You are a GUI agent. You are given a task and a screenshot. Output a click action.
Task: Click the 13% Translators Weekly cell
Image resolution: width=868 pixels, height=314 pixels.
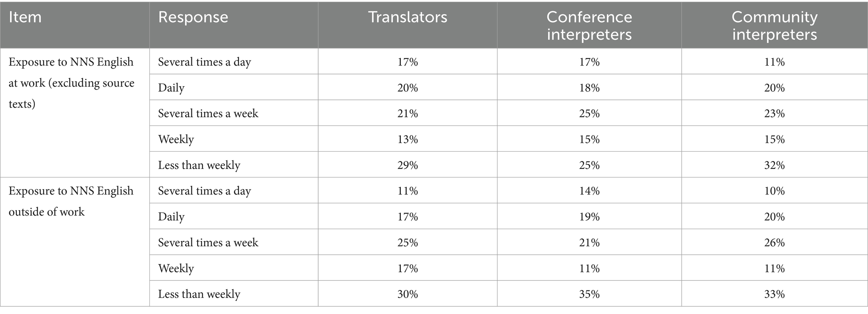pyautogui.click(x=408, y=139)
